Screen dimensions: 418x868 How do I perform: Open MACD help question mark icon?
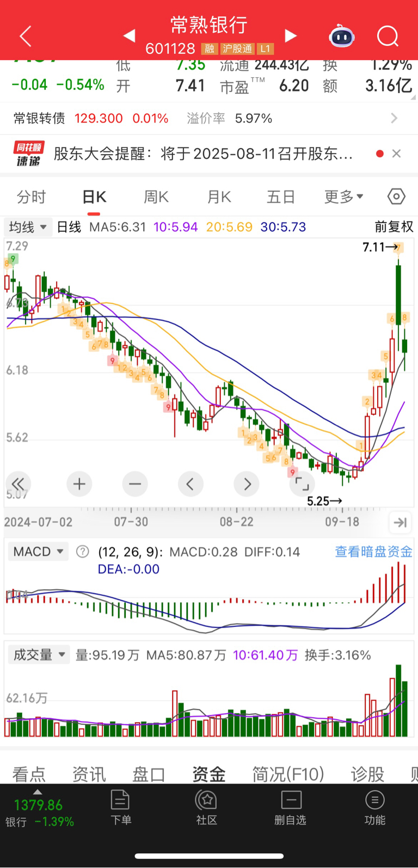click(83, 552)
